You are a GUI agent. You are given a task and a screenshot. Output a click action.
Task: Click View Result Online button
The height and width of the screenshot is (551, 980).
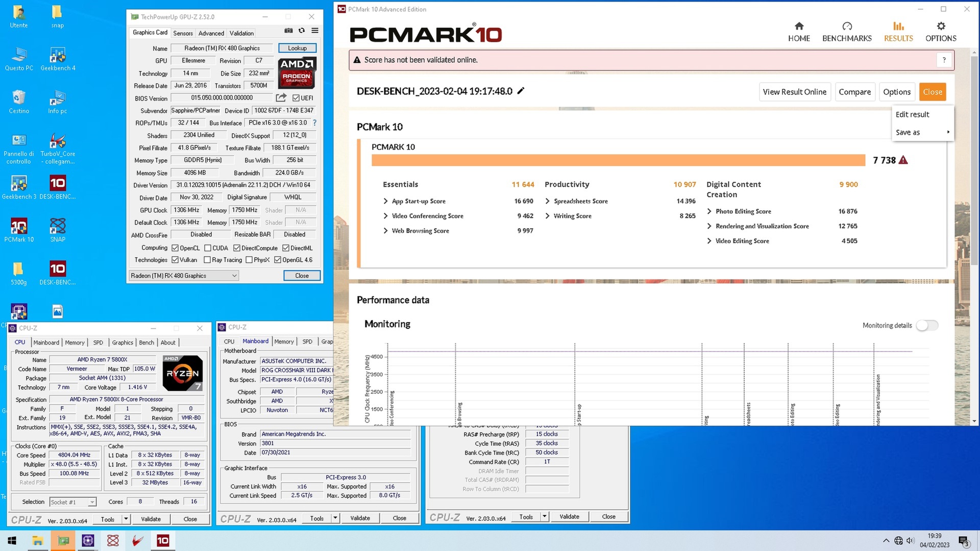tap(794, 92)
